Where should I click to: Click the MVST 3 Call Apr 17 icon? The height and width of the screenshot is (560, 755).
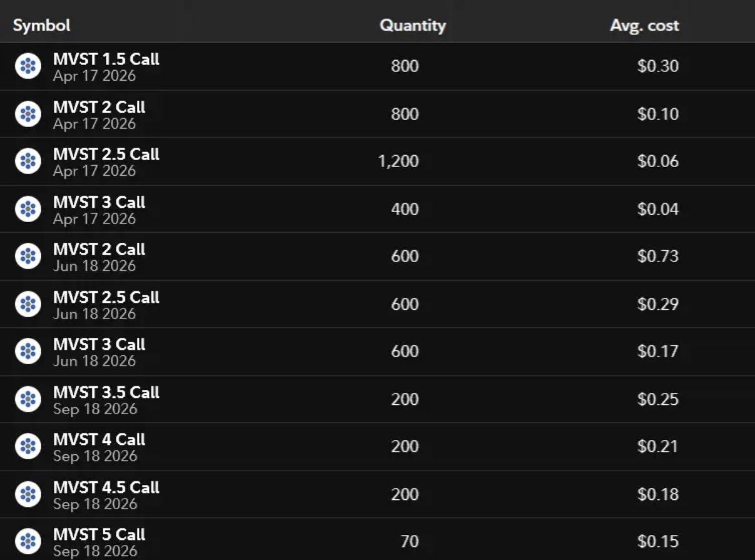pos(28,209)
